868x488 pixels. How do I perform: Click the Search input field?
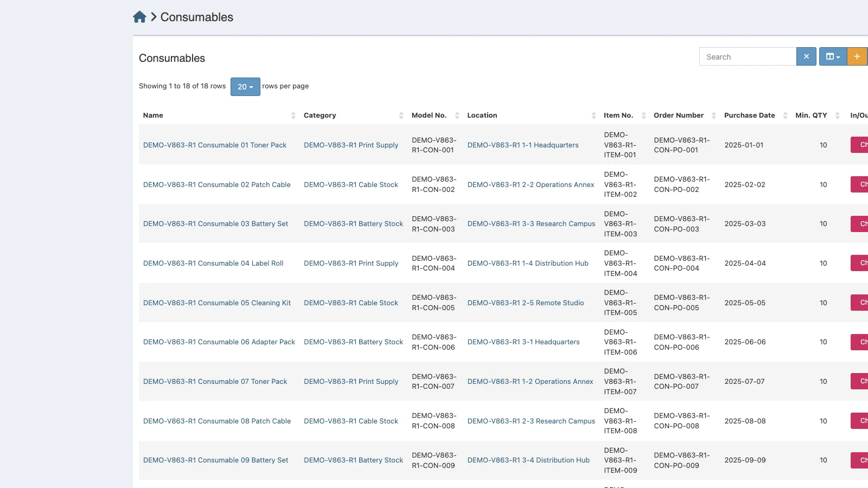(x=748, y=56)
